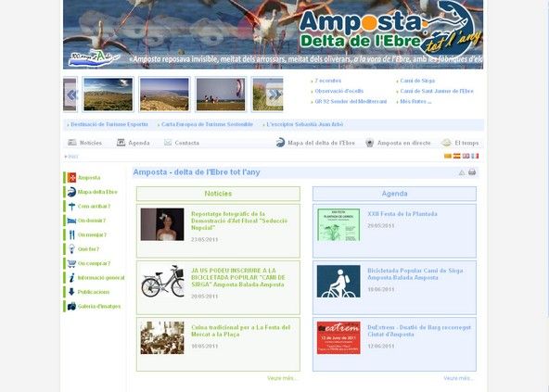This screenshot has height=392, width=549.
Task: Open the 7 ecorutes link
Action: tap(327, 81)
